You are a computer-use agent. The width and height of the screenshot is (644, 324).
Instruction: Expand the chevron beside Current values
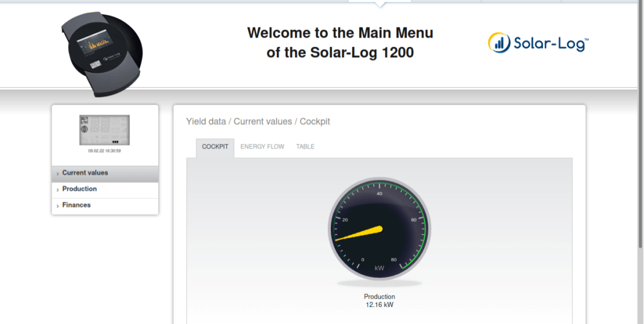pyautogui.click(x=57, y=174)
